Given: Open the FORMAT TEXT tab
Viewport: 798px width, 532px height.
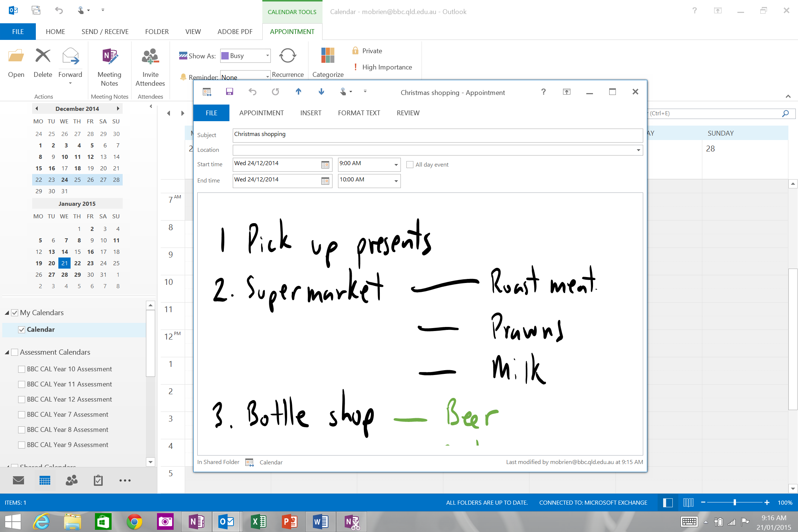Looking at the screenshot, I should [359, 113].
